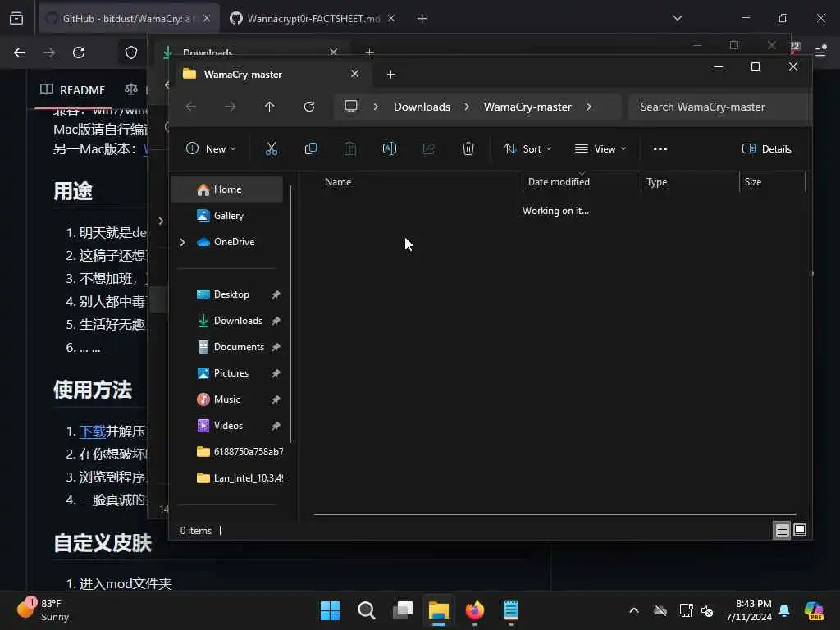Open Videos in Quick access
This screenshot has height=630, width=840.
tap(227, 426)
